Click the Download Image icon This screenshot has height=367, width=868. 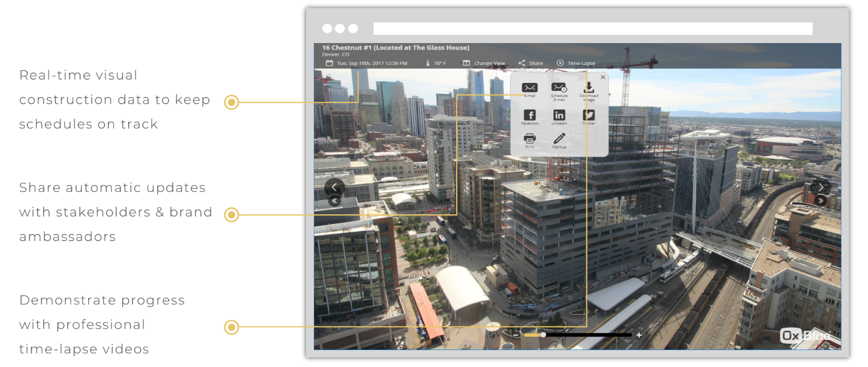pos(589,91)
